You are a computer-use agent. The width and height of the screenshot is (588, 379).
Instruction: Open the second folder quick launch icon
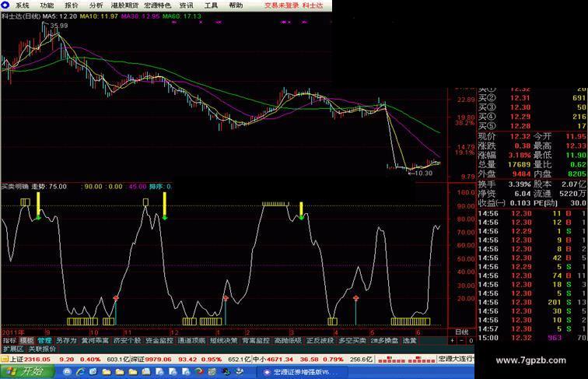tap(120, 372)
